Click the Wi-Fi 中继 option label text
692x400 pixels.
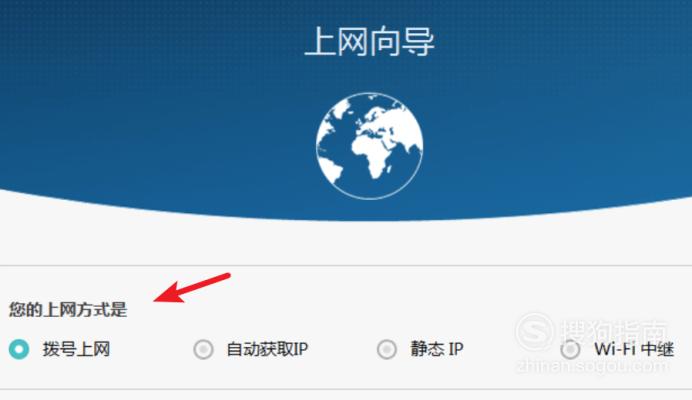click(634, 349)
